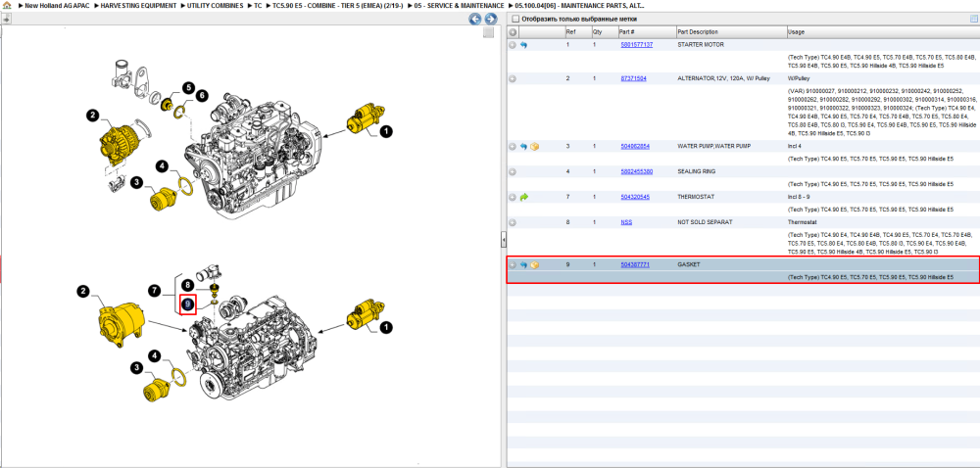
Task: Select the 'STARTER MOTOR' description text
Action: (x=701, y=45)
